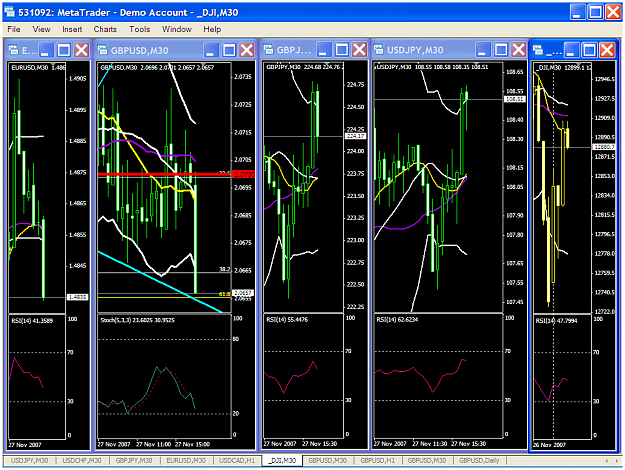
Task: Close the GBPUSD,M30 chart window
Action: [247, 50]
